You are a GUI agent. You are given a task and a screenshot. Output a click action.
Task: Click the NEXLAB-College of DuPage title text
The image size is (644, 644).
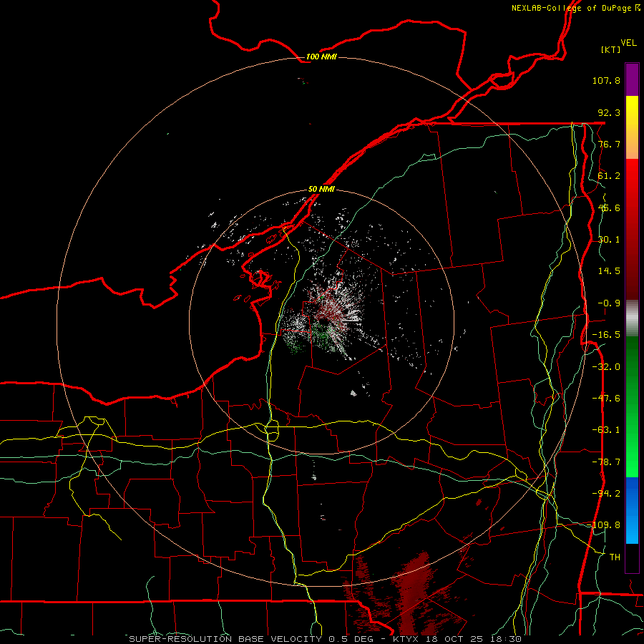(x=571, y=8)
